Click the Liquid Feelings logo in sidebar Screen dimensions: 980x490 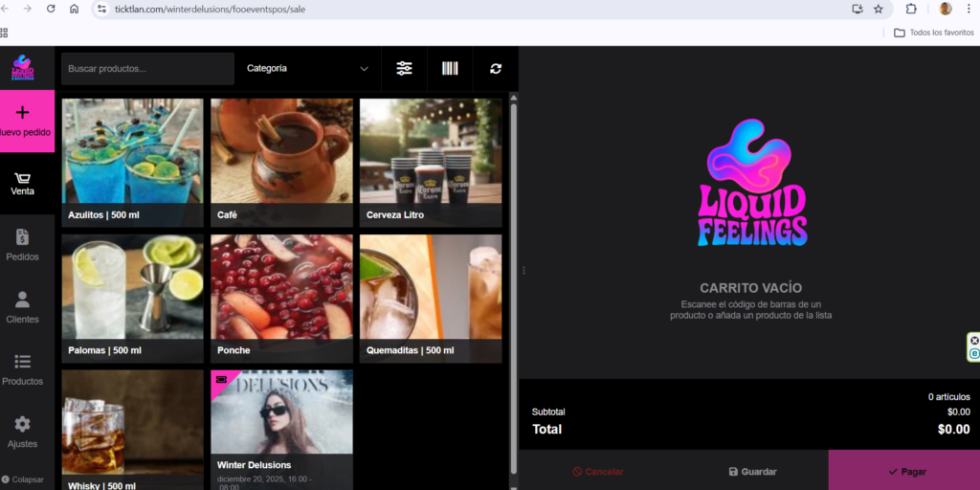(23, 68)
